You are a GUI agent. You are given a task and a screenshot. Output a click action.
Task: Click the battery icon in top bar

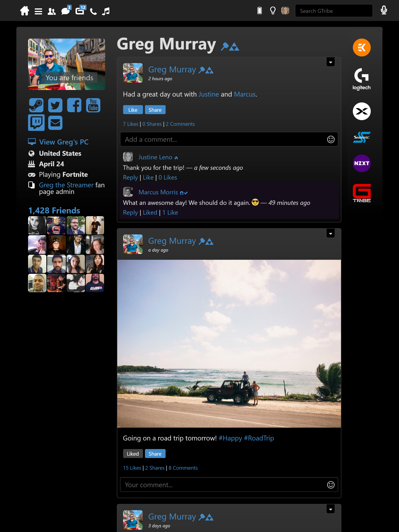coord(260,11)
